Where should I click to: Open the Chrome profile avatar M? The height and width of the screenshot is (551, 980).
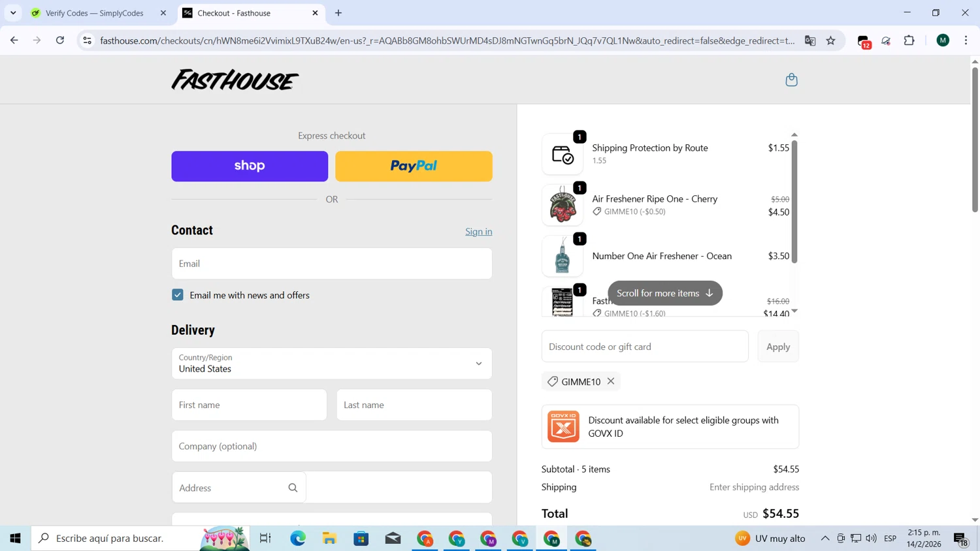click(943, 40)
